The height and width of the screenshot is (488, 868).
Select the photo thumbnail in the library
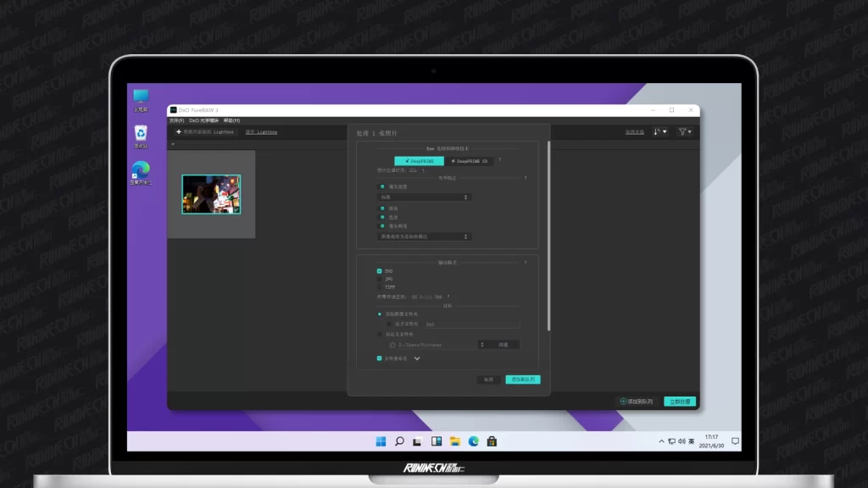pyautogui.click(x=211, y=194)
